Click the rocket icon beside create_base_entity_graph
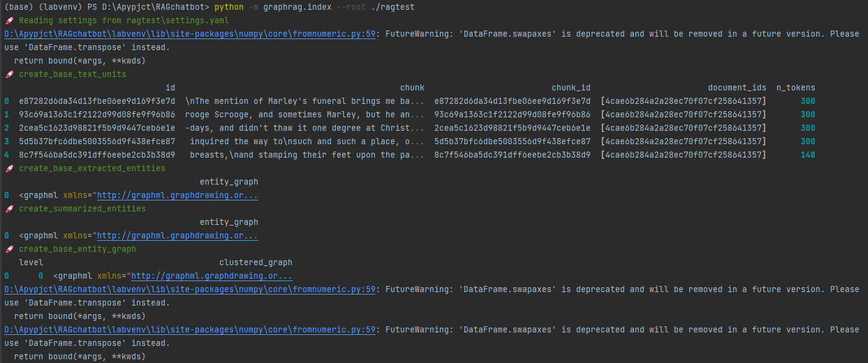This screenshot has width=868, height=363. click(x=9, y=249)
